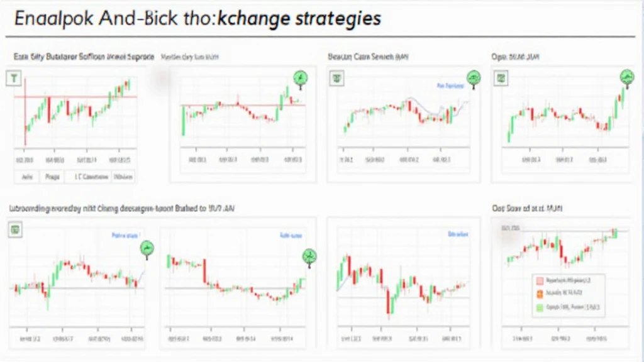The width and height of the screenshot is (644, 362).
Task: Click the square icon on the bottom-left chart
Action: pos(15,230)
